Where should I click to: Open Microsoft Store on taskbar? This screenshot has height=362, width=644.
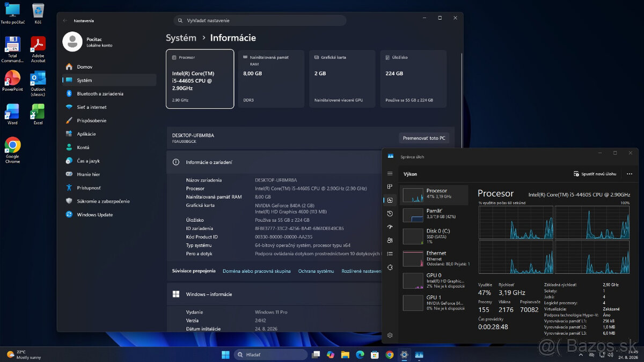point(375,354)
